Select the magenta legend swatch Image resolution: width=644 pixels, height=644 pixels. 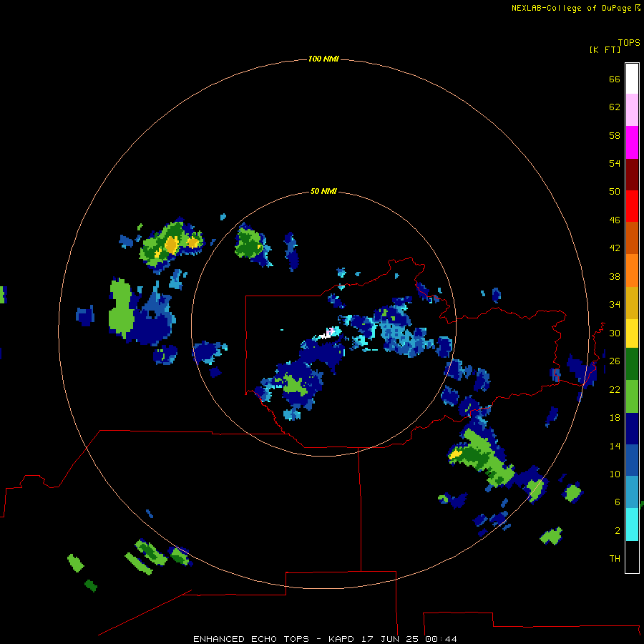point(632,142)
